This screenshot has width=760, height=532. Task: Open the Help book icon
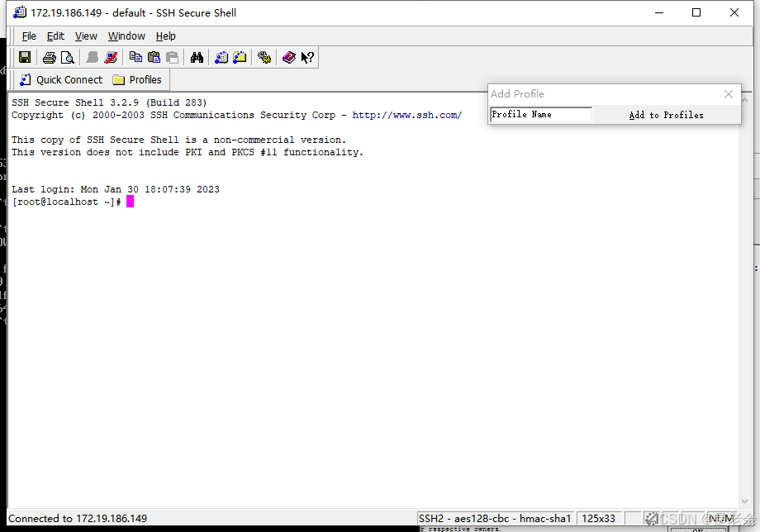click(x=289, y=57)
